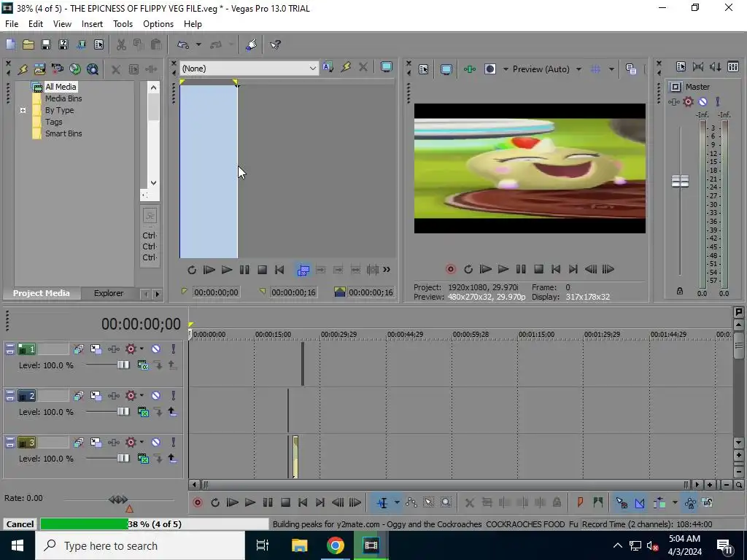
Task: Toggle Enable Snapping in timeline toolbar
Action: [x=622, y=502]
